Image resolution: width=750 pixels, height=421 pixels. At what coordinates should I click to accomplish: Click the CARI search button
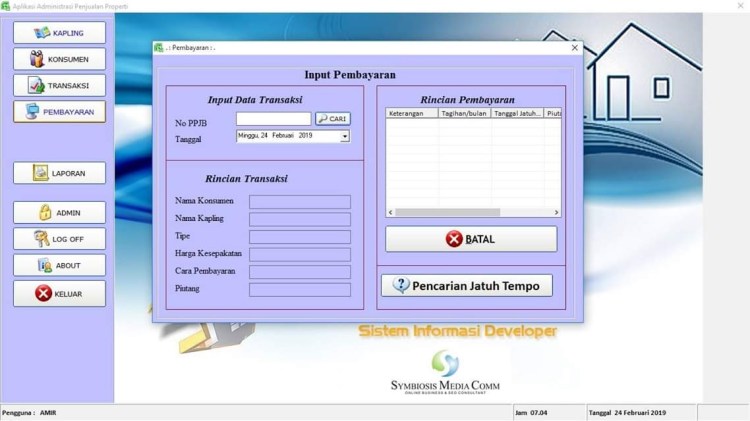click(333, 119)
